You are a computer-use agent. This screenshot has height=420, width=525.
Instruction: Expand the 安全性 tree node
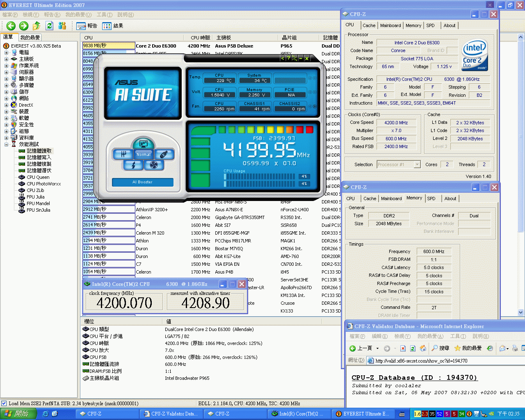(6, 125)
